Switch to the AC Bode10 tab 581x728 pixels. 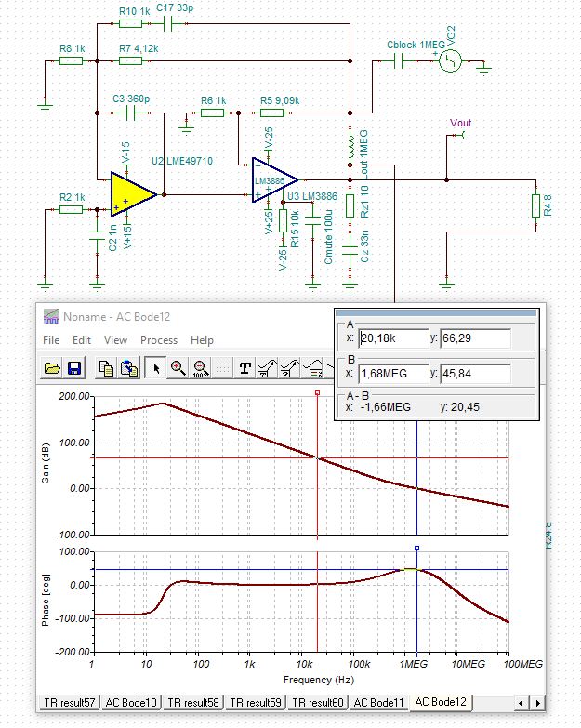[x=131, y=702]
